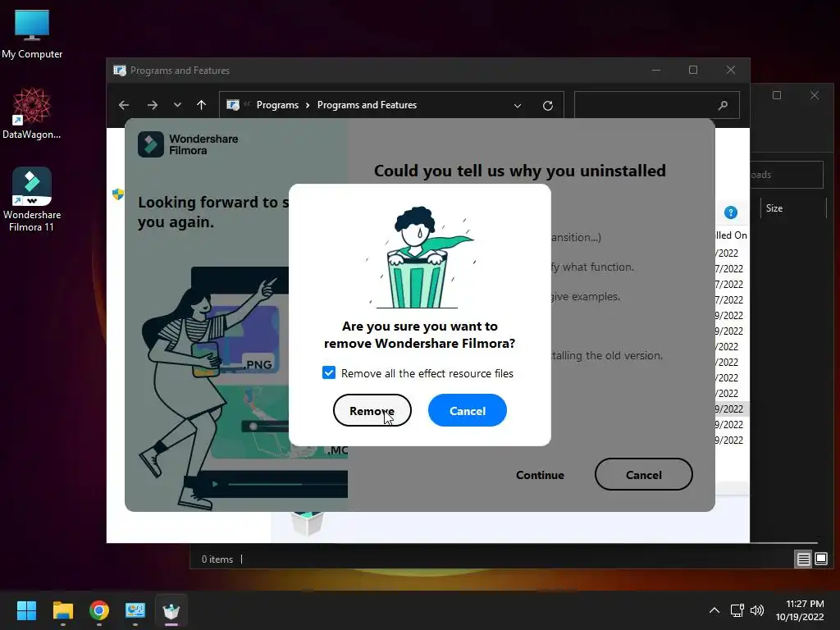Click the '0 items' status bar text

[x=217, y=559]
